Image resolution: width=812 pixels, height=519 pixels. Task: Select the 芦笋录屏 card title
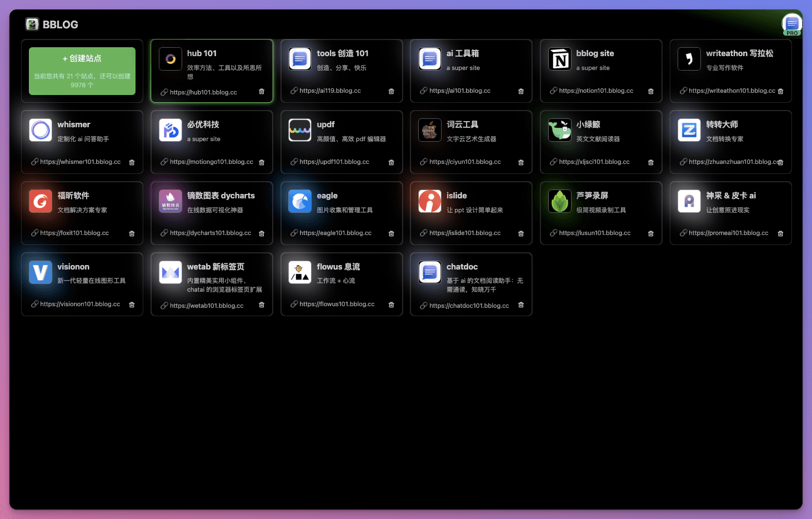(x=592, y=196)
